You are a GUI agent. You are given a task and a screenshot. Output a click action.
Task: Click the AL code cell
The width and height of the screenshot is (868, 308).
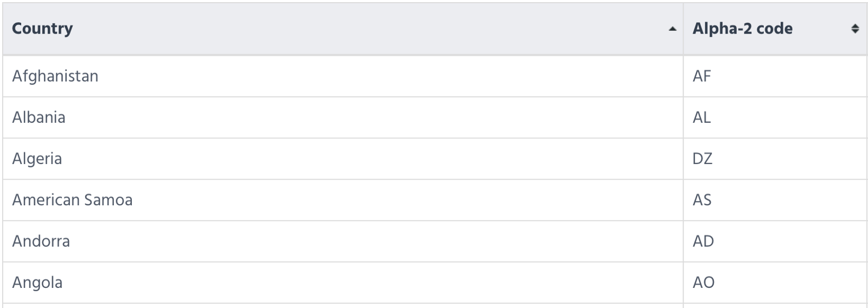[775, 117]
